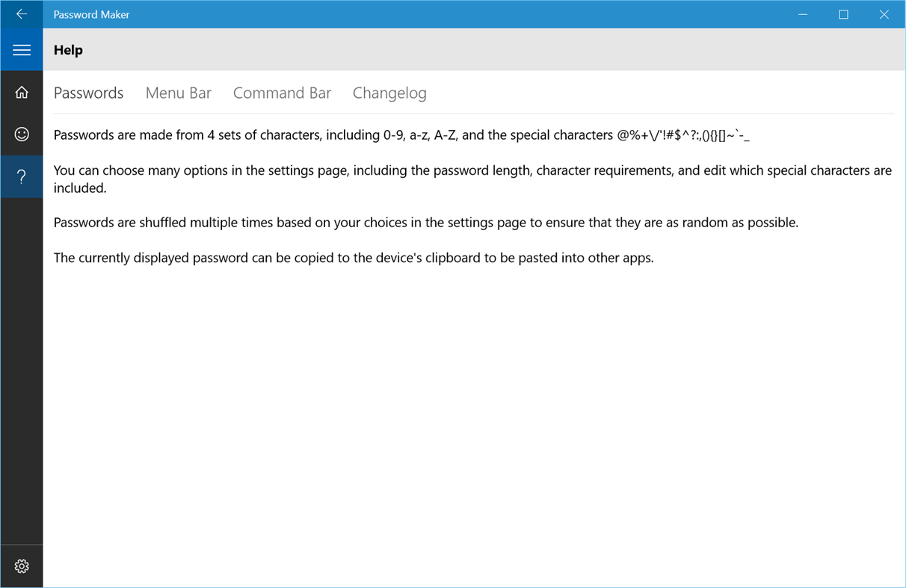
Task: Open the Home page from the sidebar
Action: (x=22, y=92)
